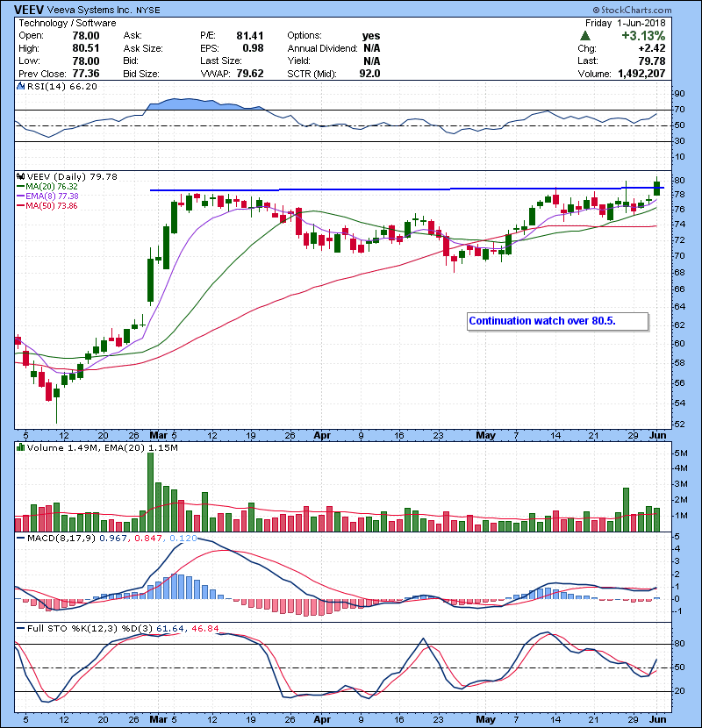Image resolution: width=702 pixels, height=728 pixels.
Task: Click the RSI line icon beside RSI(14)
Action: tap(20, 86)
